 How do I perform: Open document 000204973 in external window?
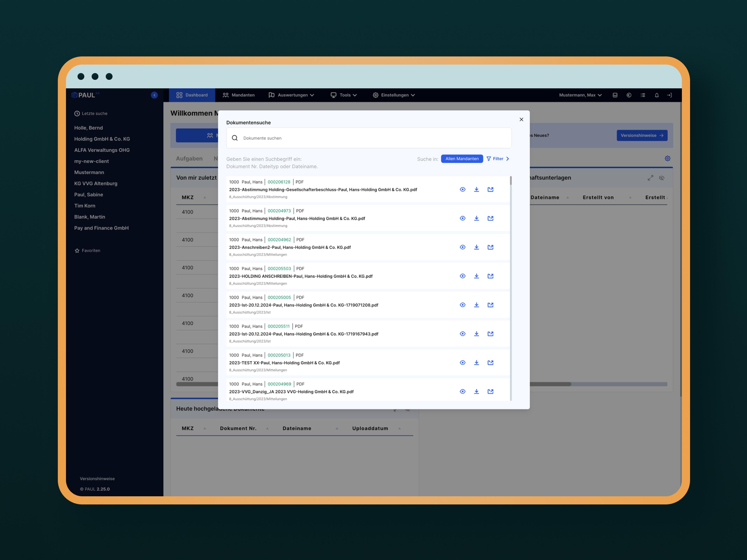[490, 218]
